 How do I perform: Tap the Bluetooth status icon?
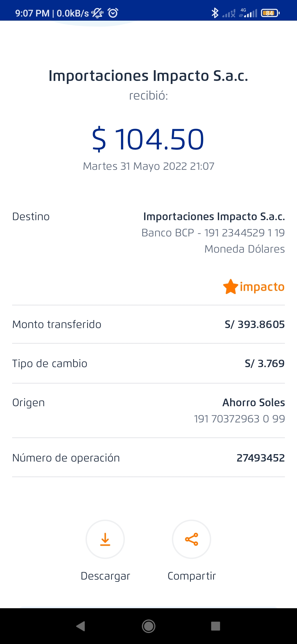point(215,13)
